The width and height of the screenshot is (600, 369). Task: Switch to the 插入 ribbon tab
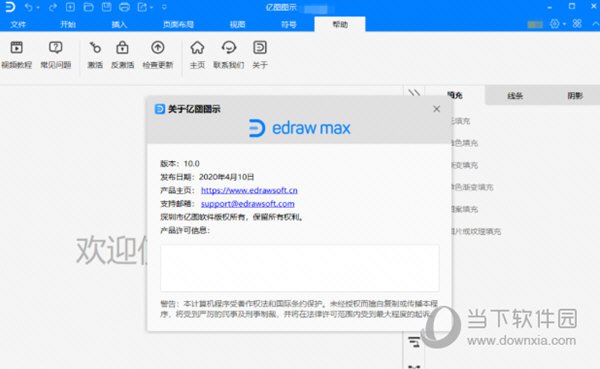click(119, 24)
